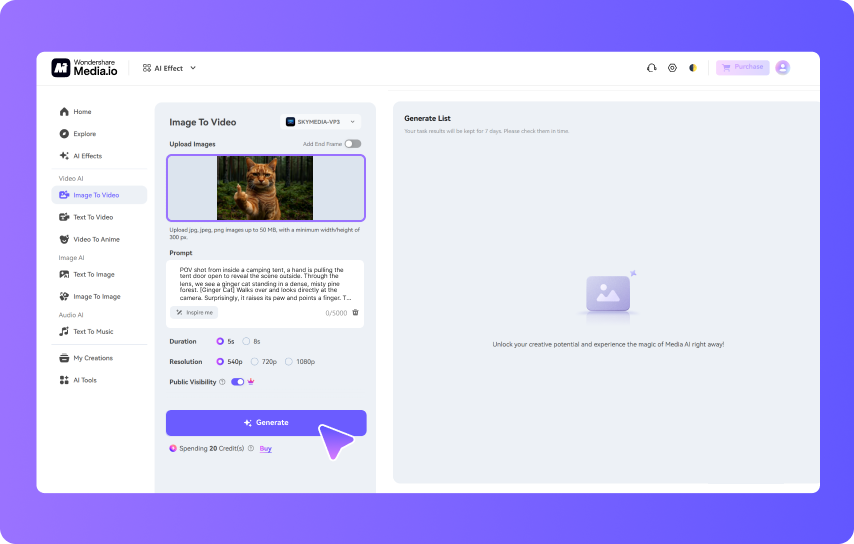Click the empty image placeholder icon
This screenshot has width=854, height=544.
[608, 293]
